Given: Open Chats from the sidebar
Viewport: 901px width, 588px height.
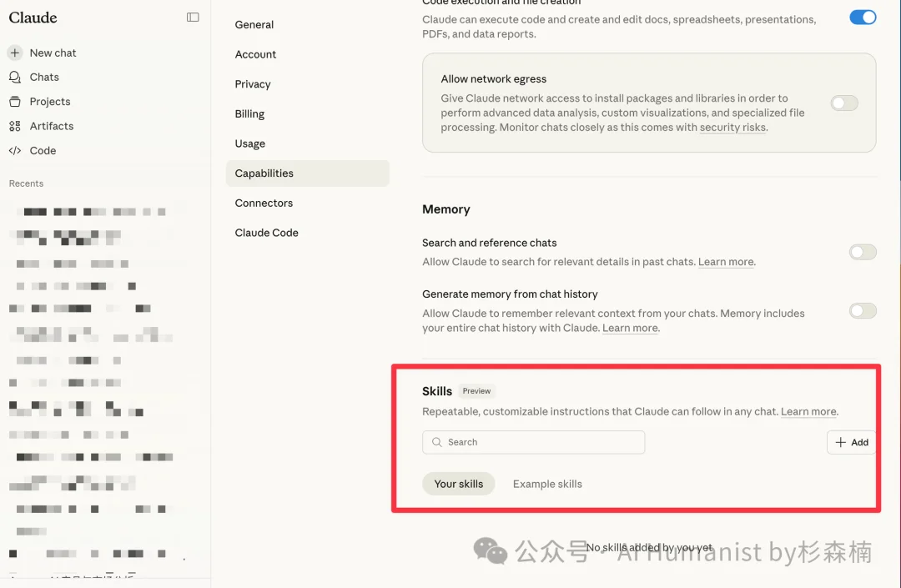Looking at the screenshot, I should [x=44, y=77].
